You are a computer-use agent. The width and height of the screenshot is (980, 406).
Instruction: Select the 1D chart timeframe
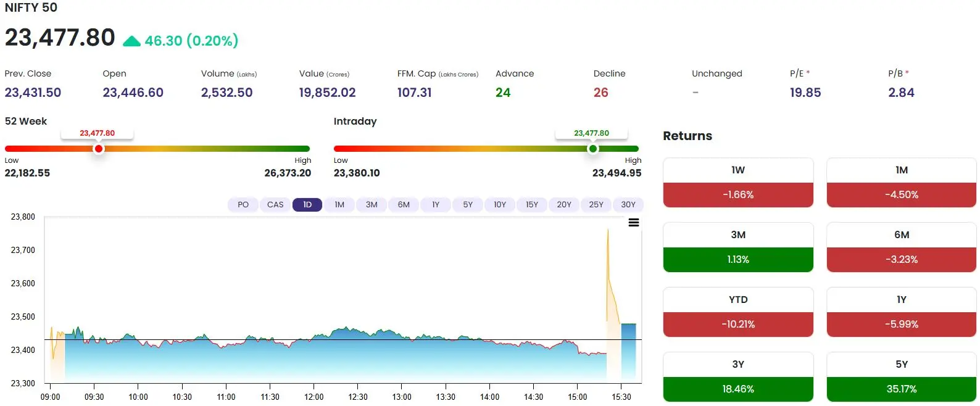pos(307,205)
